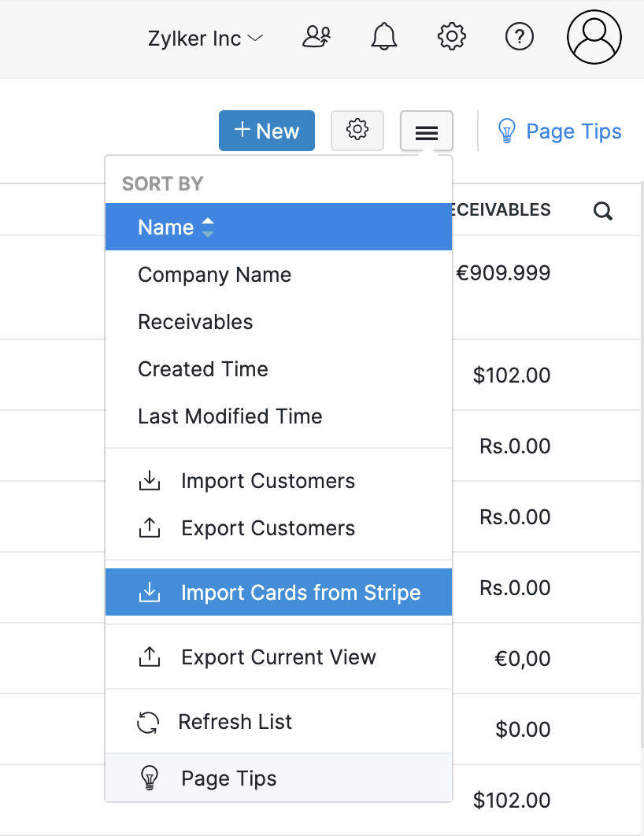Toggle sort direction arrows on Name
This screenshot has width=644, height=836.
207,227
